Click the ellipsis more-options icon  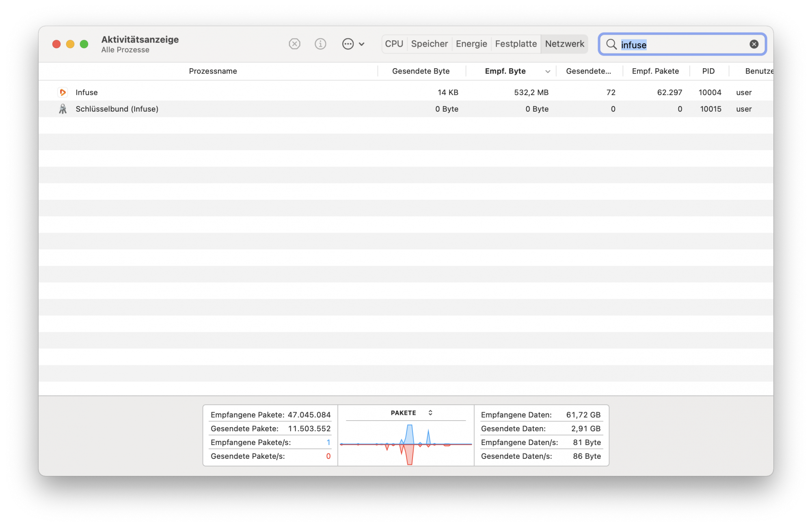pyautogui.click(x=348, y=44)
